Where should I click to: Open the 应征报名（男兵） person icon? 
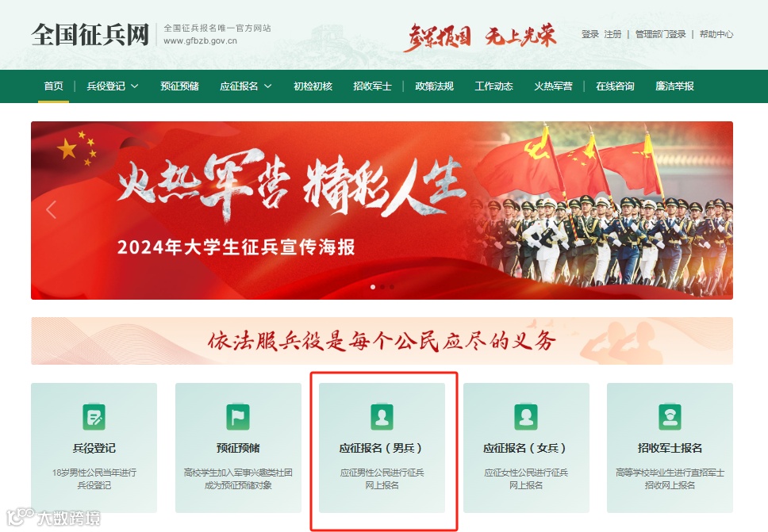pos(382,417)
